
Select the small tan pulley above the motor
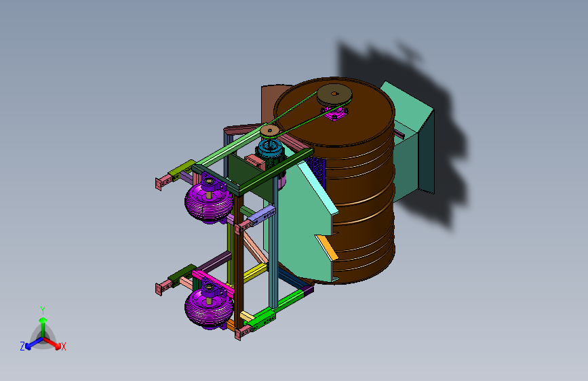click(270, 132)
